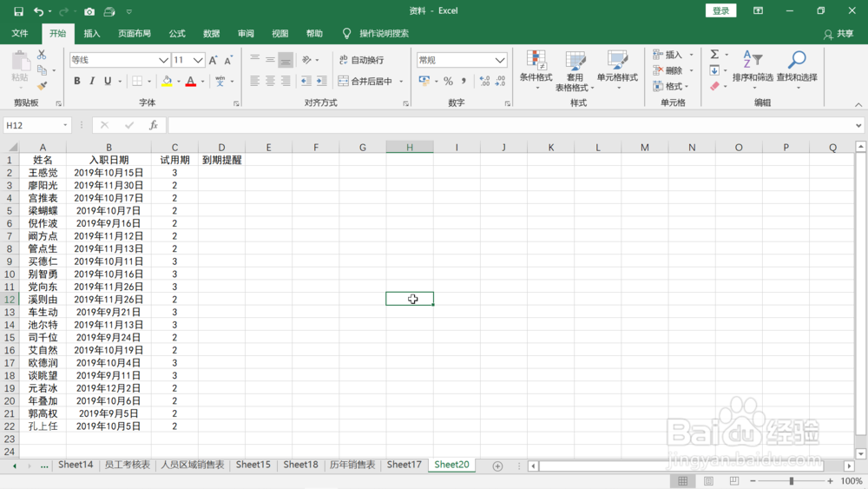Open the font size dropdown
868x489 pixels.
[x=198, y=60]
